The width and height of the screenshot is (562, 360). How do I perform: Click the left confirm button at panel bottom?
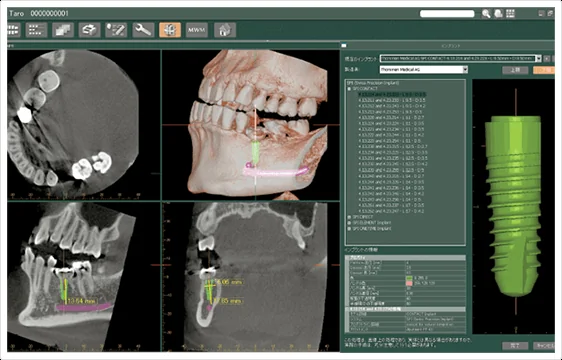tap(515, 346)
